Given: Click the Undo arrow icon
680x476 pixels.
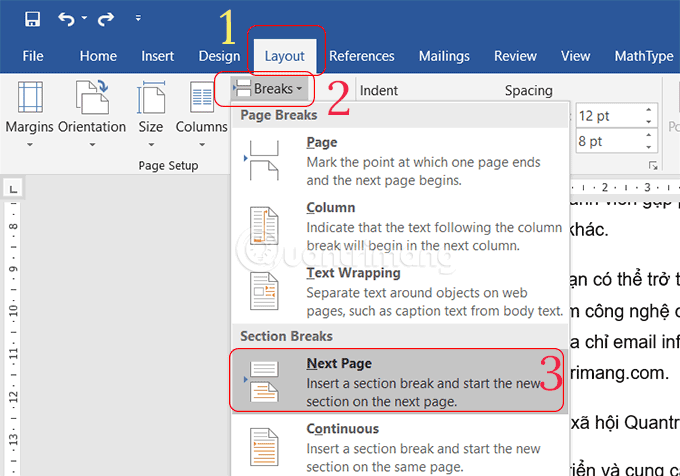Looking at the screenshot, I should 64,19.
